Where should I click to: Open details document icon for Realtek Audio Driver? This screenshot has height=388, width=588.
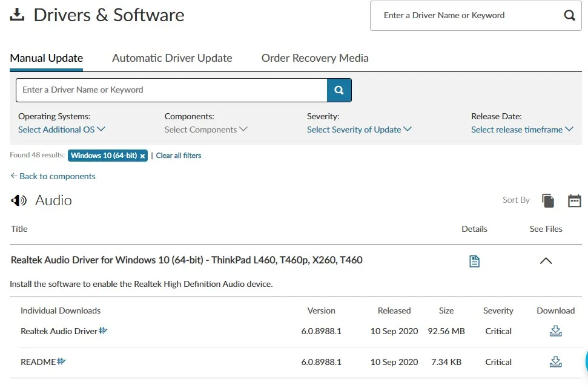(474, 261)
